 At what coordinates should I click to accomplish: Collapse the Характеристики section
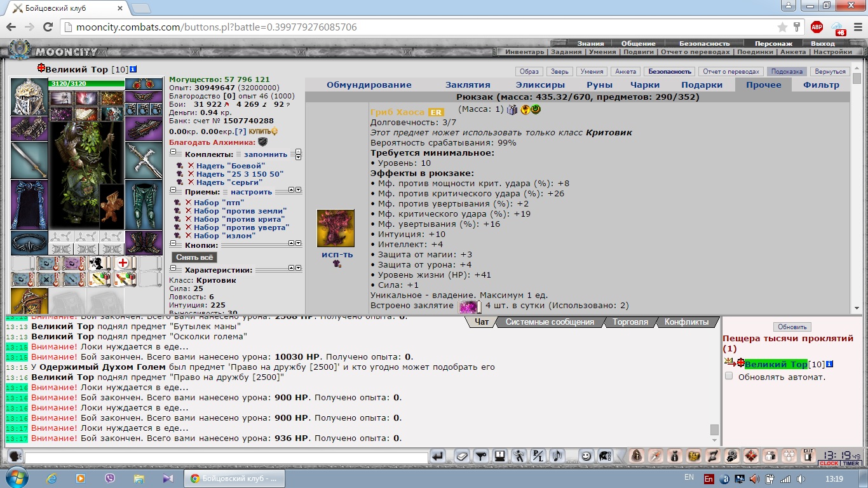pos(172,269)
